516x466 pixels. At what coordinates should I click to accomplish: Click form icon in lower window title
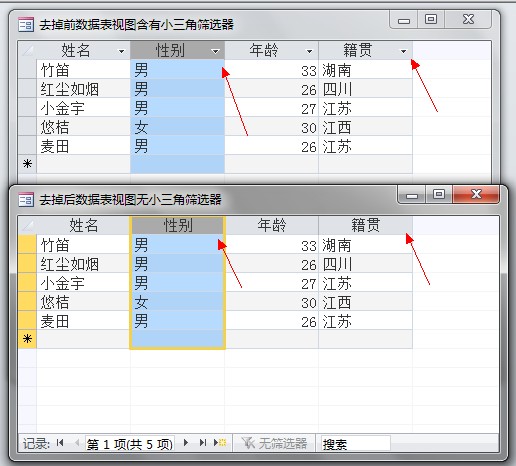click(26, 199)
